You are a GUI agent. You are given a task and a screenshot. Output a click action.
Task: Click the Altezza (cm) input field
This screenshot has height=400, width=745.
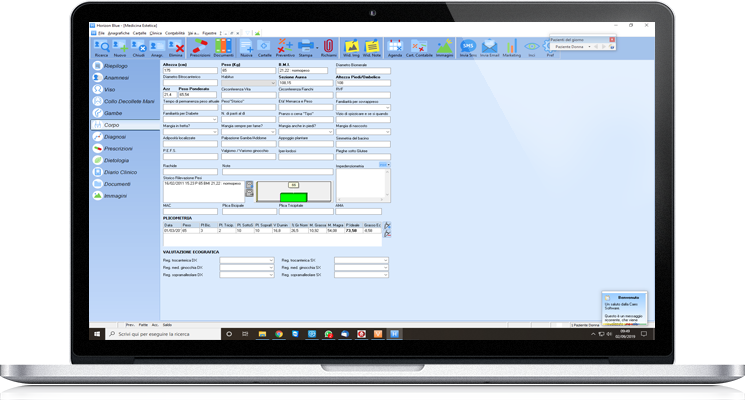190,70
